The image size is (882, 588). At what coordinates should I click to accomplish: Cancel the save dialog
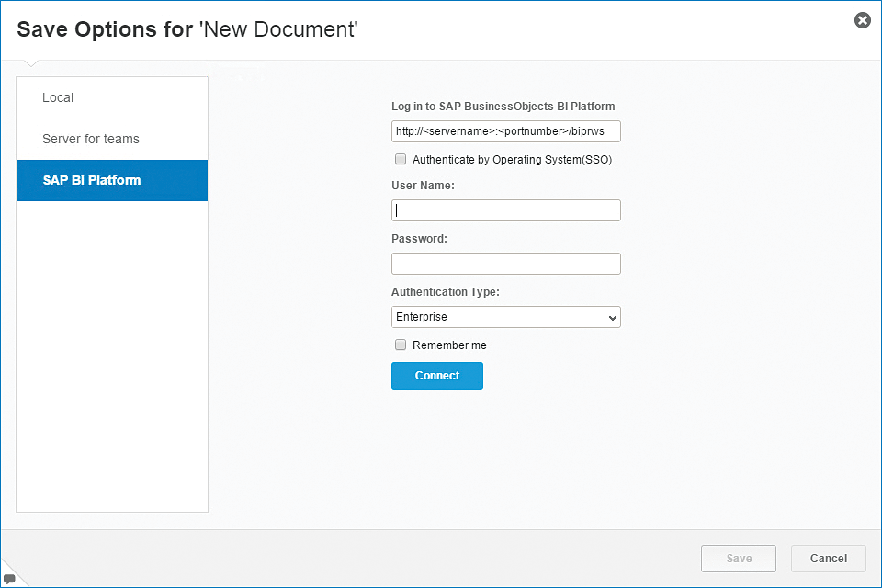point(828,559)
